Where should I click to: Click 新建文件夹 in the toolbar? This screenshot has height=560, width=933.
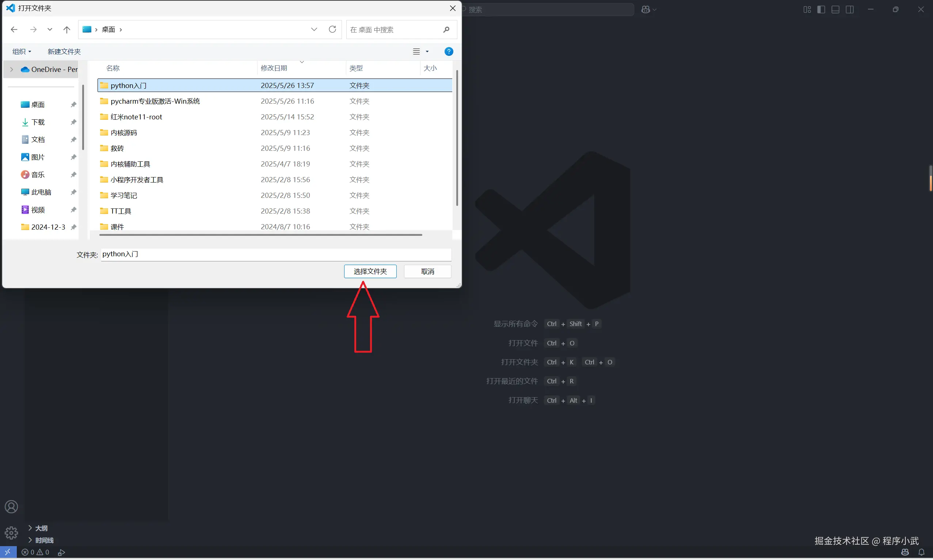tap(64, 52)
